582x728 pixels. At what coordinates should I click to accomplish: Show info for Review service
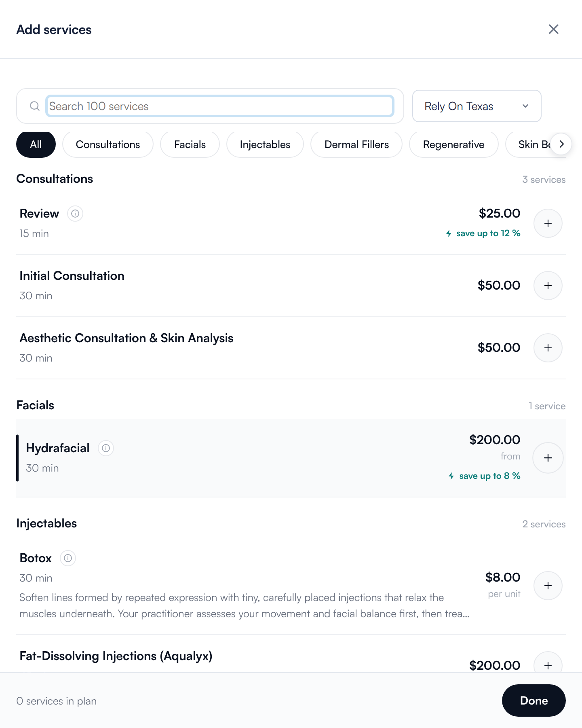tap(75, 214)
